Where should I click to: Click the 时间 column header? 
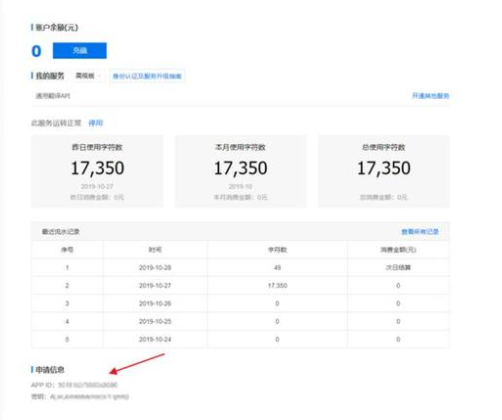155,250
